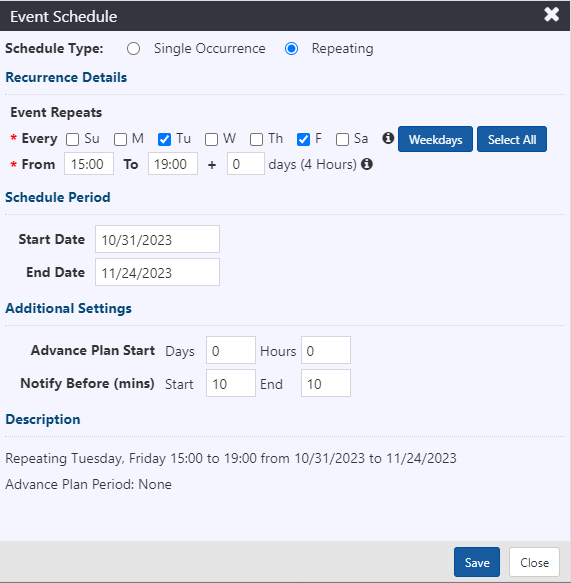Click the Select All button

pyautogui.click(x=512, y=139)
